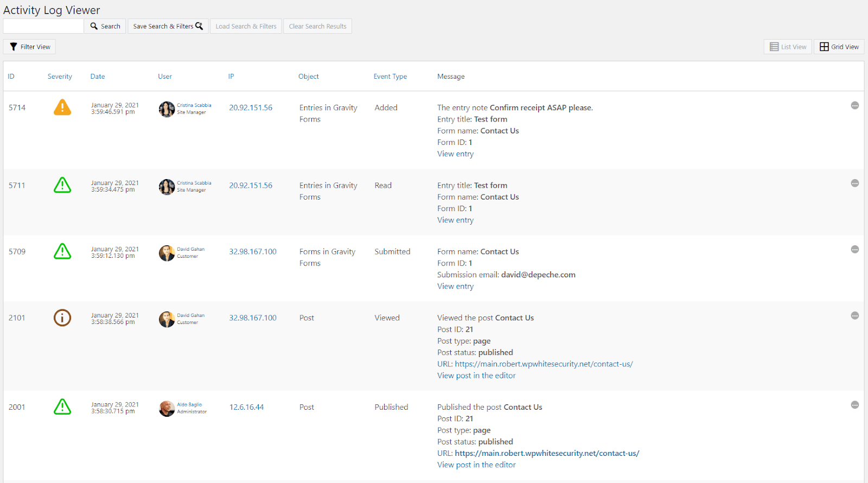Click the orange warning severity icon for event 5714
Screen dimensions: 868x483
coord(62,107)
